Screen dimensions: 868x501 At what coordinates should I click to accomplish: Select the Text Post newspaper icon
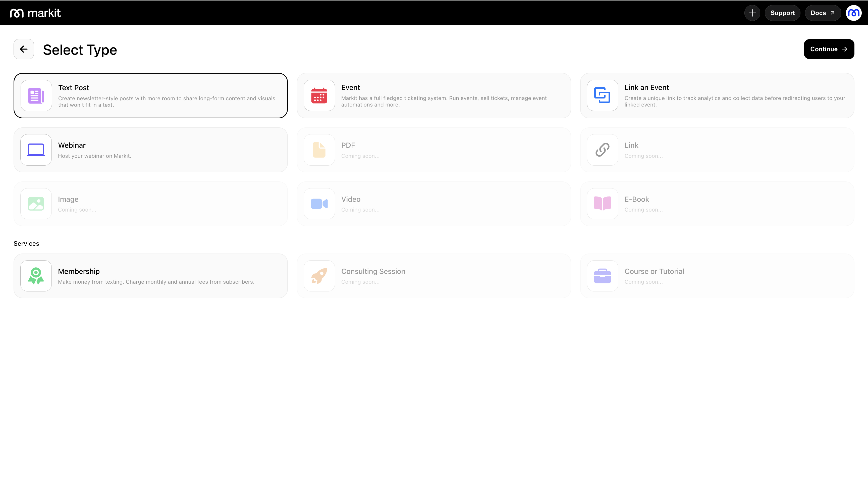36,96
